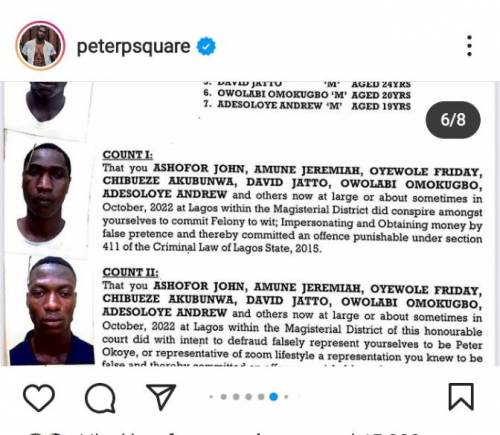Viewport: 500px width, 435px height.
Task: Click the blue verified badge
Action: click(206, 46)
